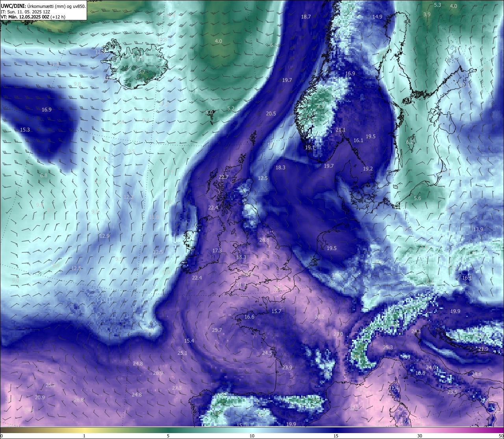The width and height of the screenshot is (504, 439).
Task: Select the 6.8 value label
Action: pos(44,175)
